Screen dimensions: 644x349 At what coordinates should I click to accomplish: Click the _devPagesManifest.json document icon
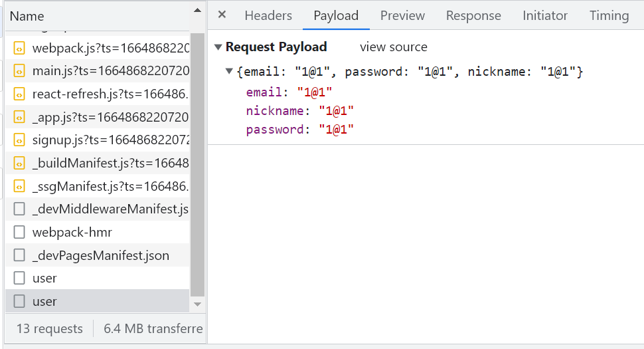tap(20, 255)
